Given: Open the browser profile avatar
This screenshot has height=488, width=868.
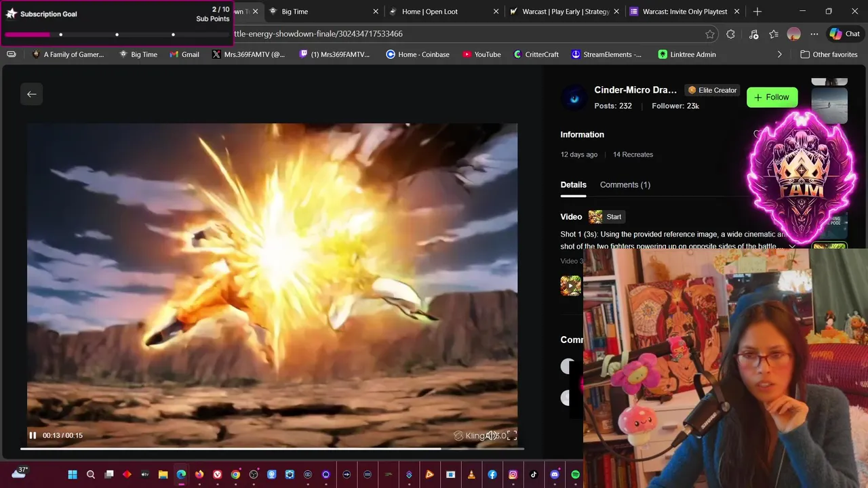Looking at the screenshot, I should click(794, 34).
